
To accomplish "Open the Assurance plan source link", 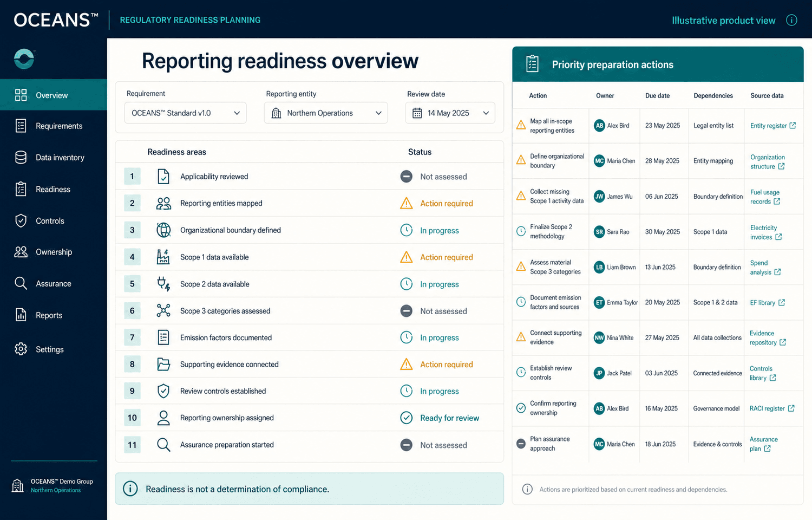I will pos(763,444).
